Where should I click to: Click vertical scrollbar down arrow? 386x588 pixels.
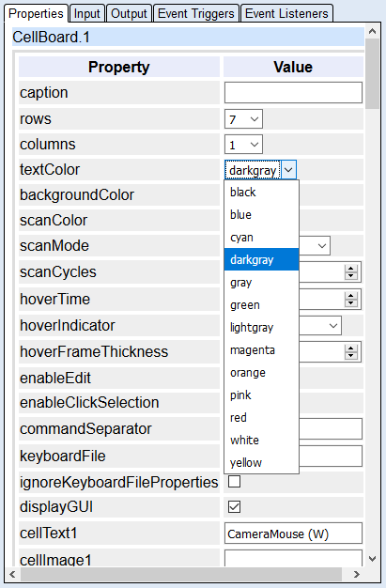pyautogui.click(x=372, y=559)
